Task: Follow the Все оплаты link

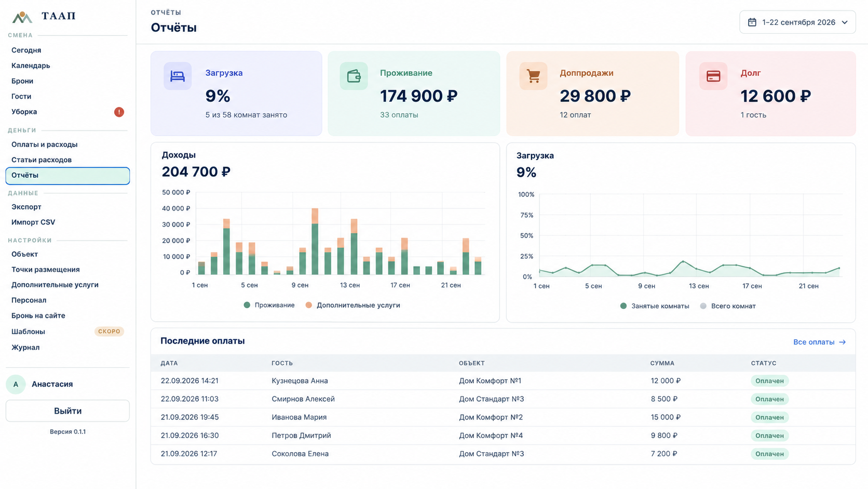Action: coord(819,342)
